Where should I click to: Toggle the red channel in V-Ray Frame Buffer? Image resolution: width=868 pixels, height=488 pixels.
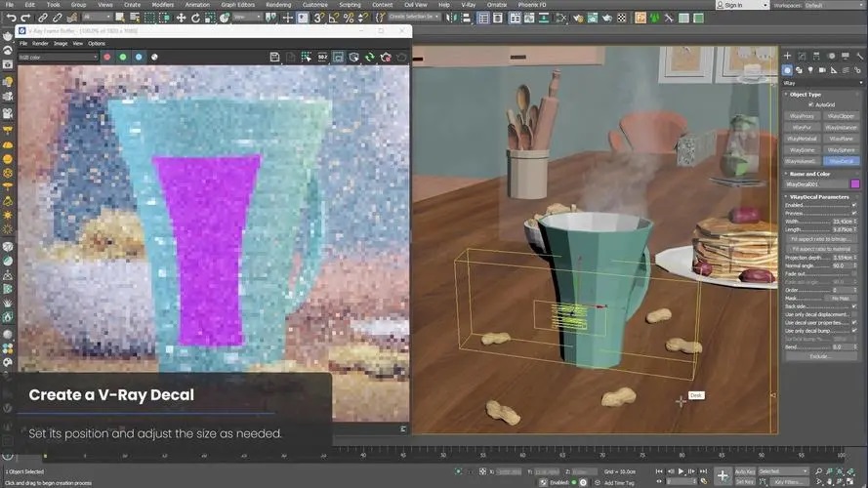click(106, 57)
